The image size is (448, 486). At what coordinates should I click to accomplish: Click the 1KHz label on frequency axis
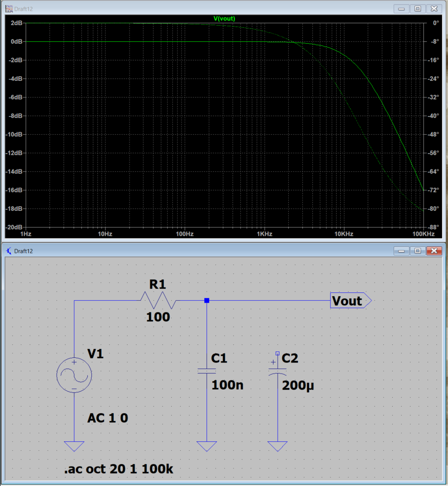click(265, 234)
